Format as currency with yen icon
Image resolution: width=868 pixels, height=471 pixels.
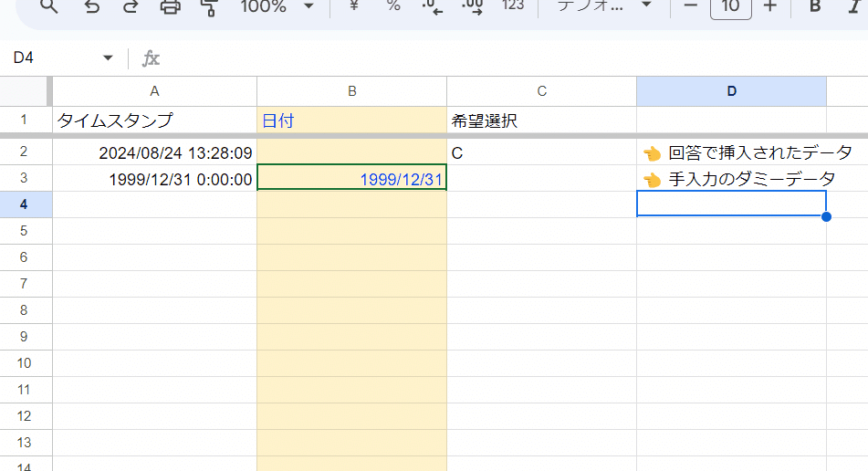[x=354, y=5]
